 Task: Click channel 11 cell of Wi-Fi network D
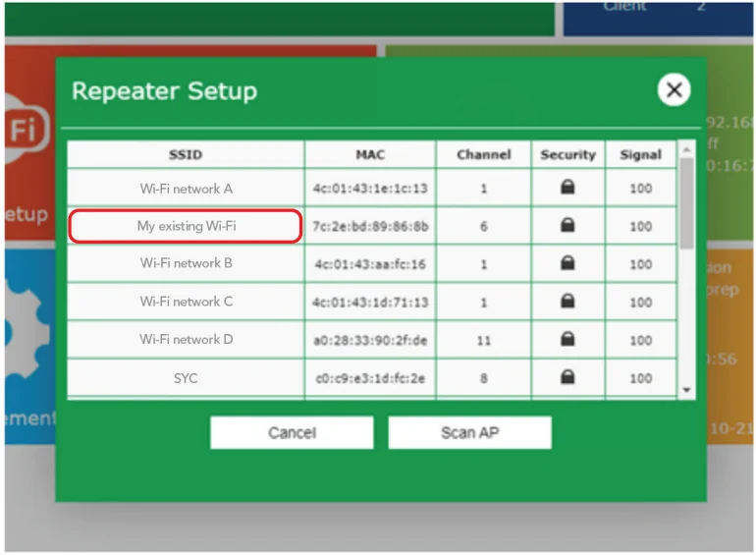(484, 341)
